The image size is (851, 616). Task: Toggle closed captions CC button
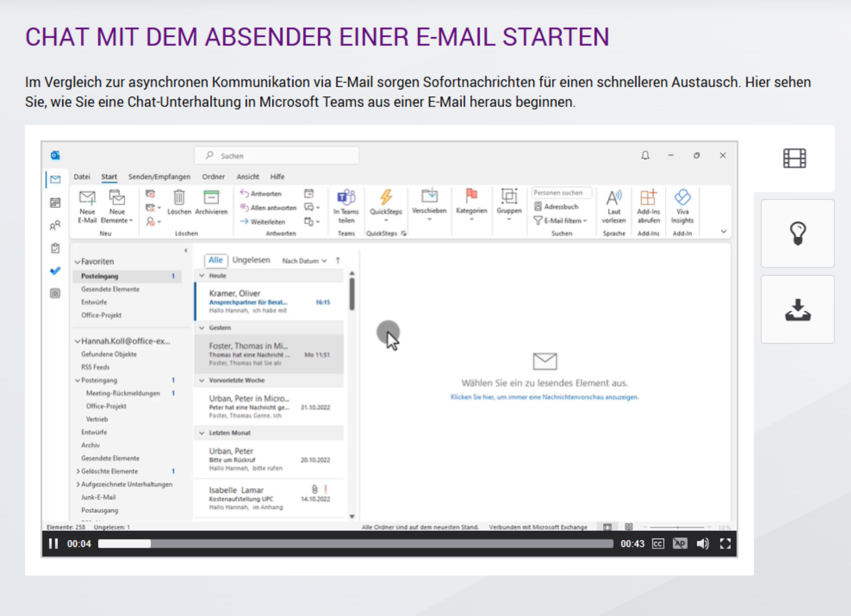click(x=658, y=544)
